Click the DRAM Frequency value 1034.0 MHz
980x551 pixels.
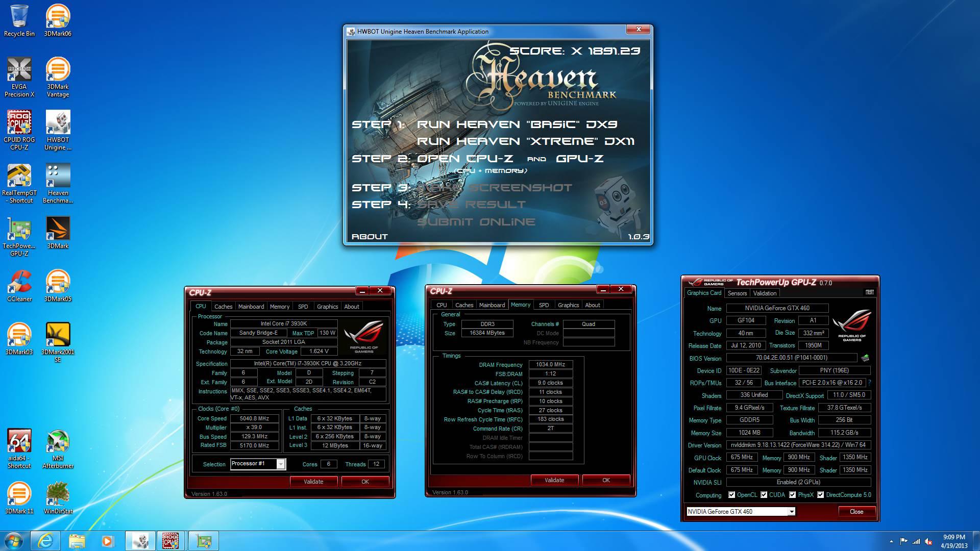[x=551, y=365]
